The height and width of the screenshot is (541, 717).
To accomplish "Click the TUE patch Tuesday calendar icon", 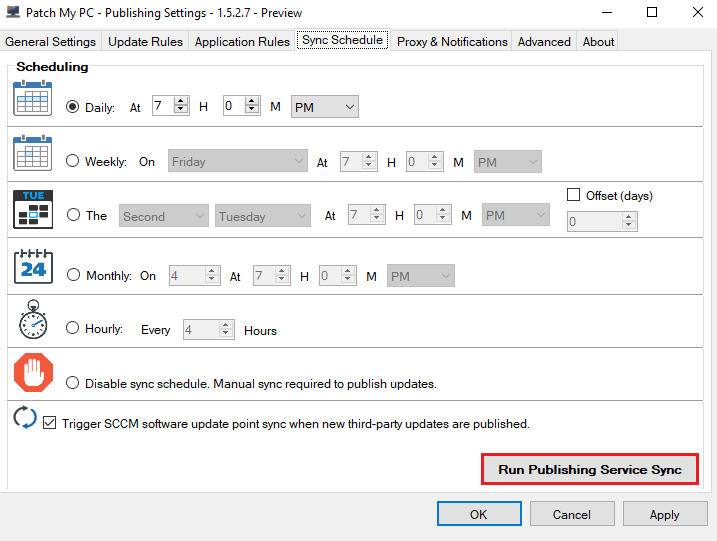I will pos(33,209).
